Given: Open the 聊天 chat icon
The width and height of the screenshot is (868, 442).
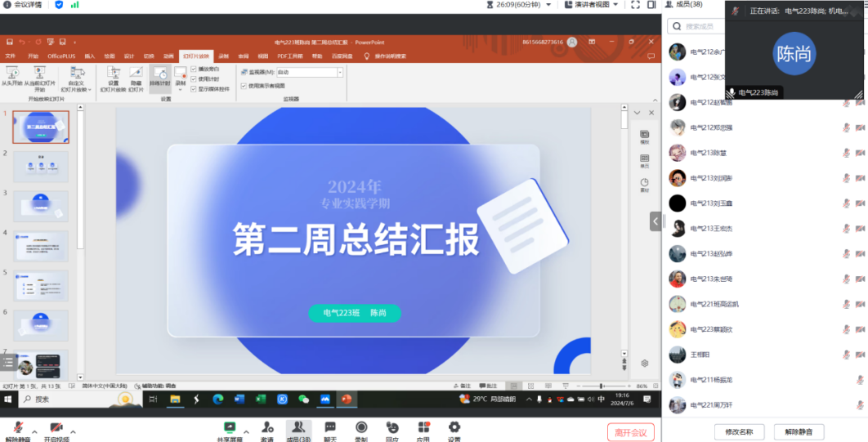Looking at the screenshot, I should pos(330,426).
